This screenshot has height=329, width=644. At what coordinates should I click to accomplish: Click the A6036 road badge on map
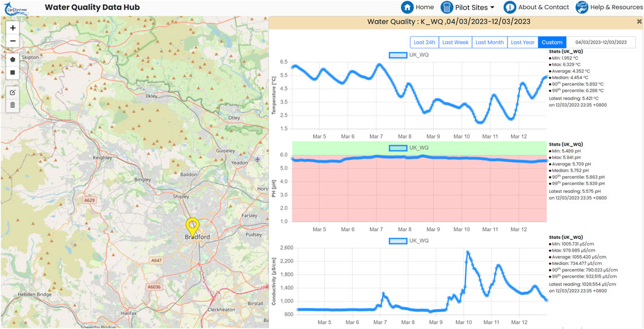155,287
